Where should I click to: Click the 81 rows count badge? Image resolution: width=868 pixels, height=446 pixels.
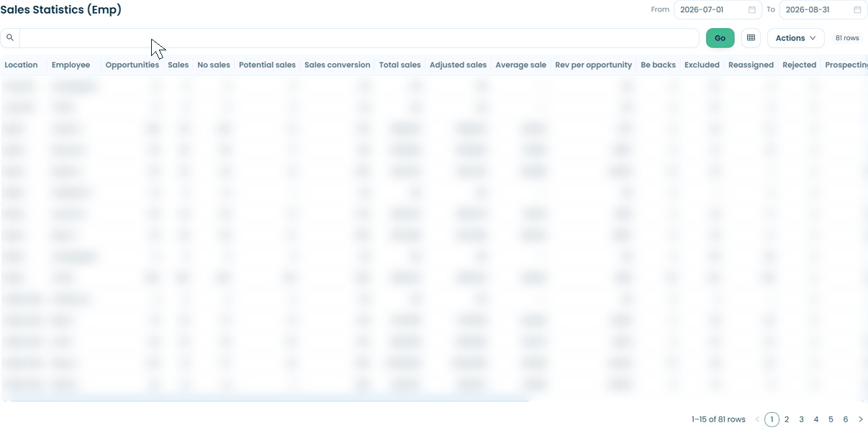coord(847,38)
